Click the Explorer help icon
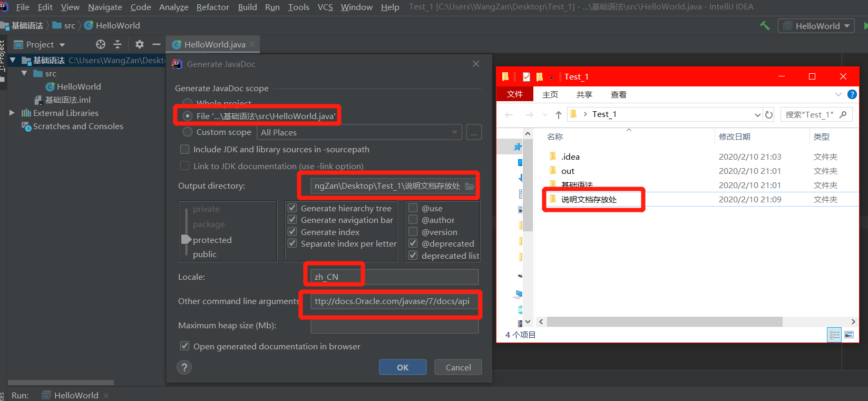The image size is (868, 401). pyautogui.click(x=852, y=94)
